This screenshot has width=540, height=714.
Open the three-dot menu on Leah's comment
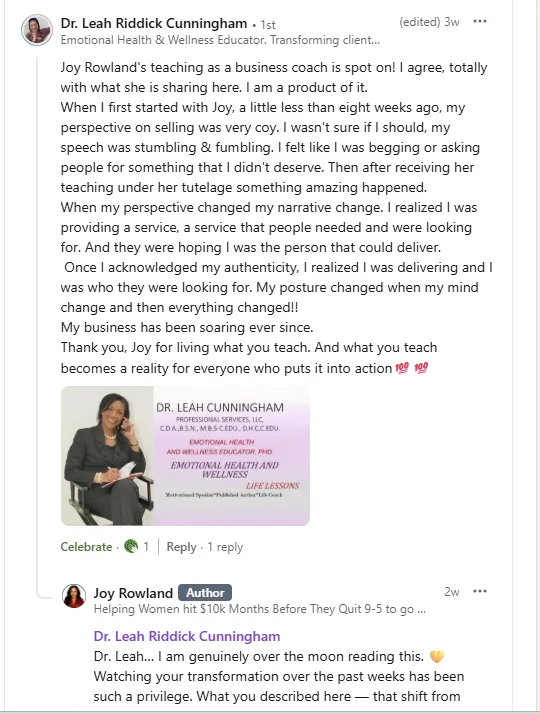(480, 21)
